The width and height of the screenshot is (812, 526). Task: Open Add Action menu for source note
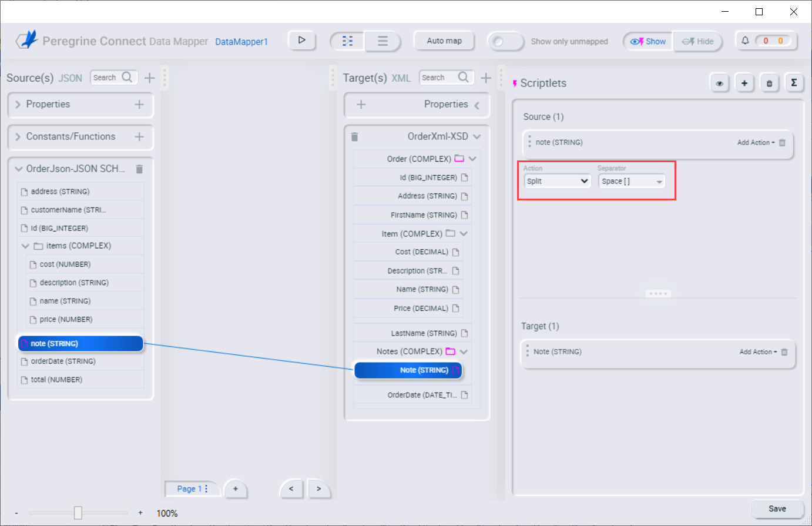point(756,142)
